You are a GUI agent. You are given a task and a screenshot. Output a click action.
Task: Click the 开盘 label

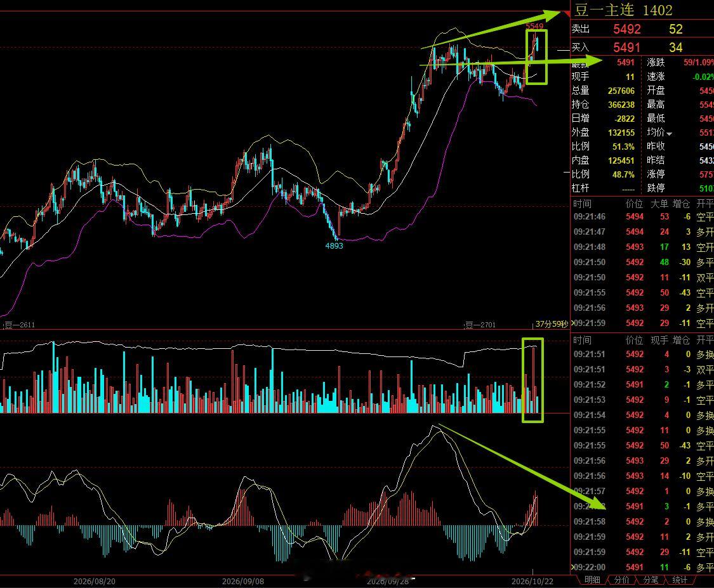[x=656, y=90]
